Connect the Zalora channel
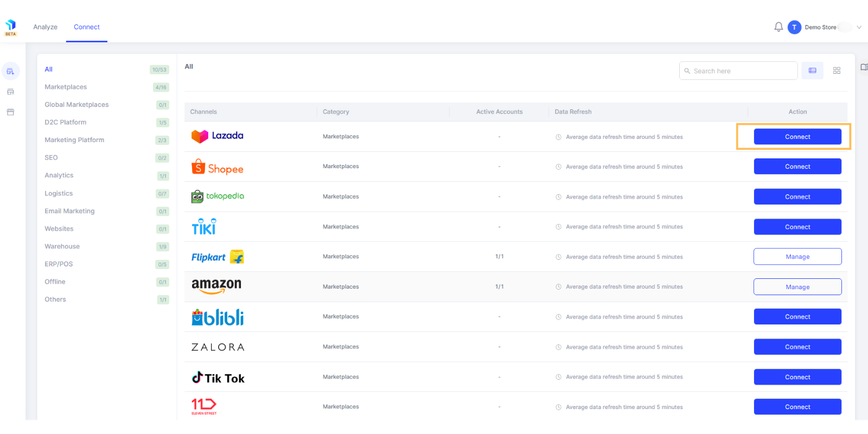Screen dimensions: 868x434 point(797,347)
